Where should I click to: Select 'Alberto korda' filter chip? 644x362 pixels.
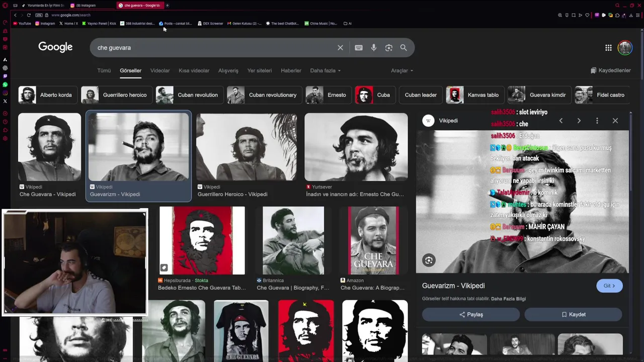pyautogui.click(x=47, y=95)
